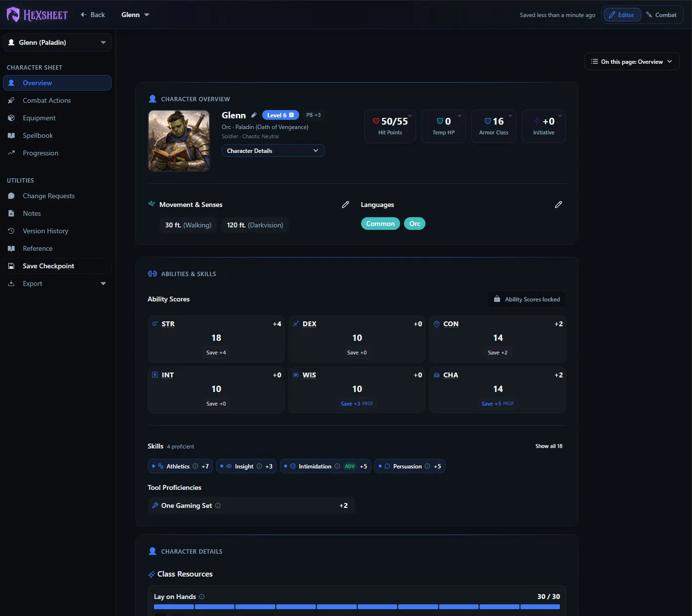
Task: Click the CON ability shield icon
Action: click(437, 324)
